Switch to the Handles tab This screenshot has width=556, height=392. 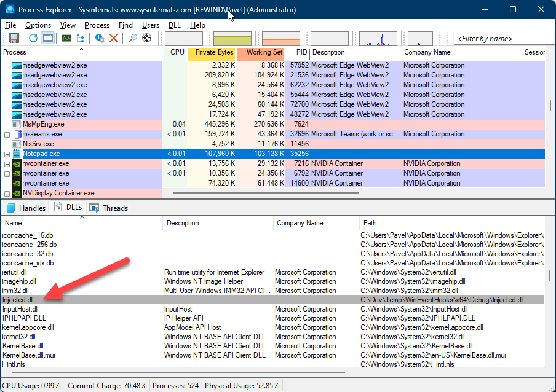click(26, 208)
